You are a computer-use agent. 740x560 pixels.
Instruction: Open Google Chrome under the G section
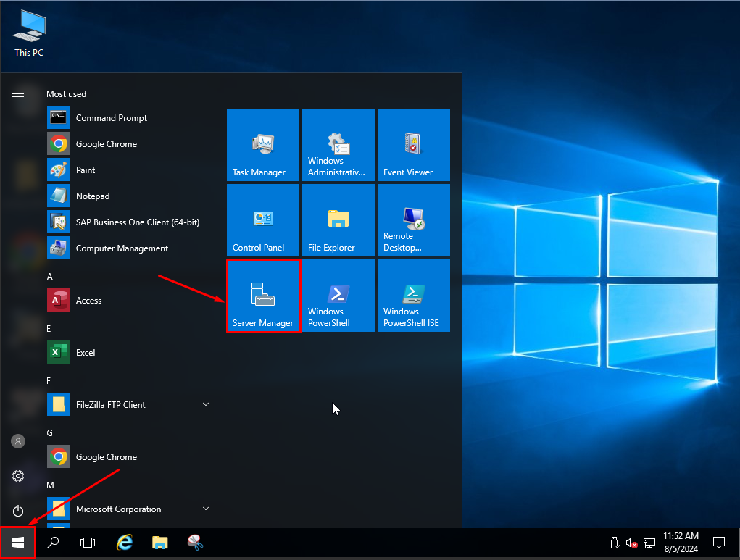[128, 456]
